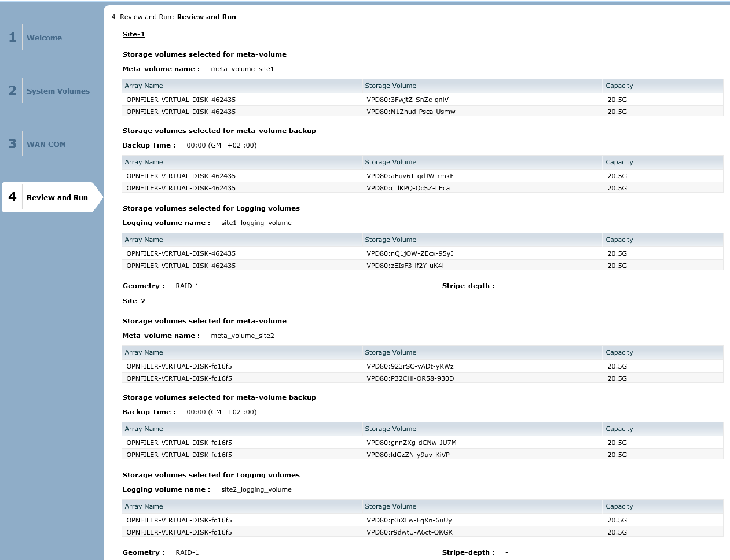Screen dimensions: 730x560
Task: Click Array Name header in Site-1 meta-volume table
Action: click(x=144, y=86)
